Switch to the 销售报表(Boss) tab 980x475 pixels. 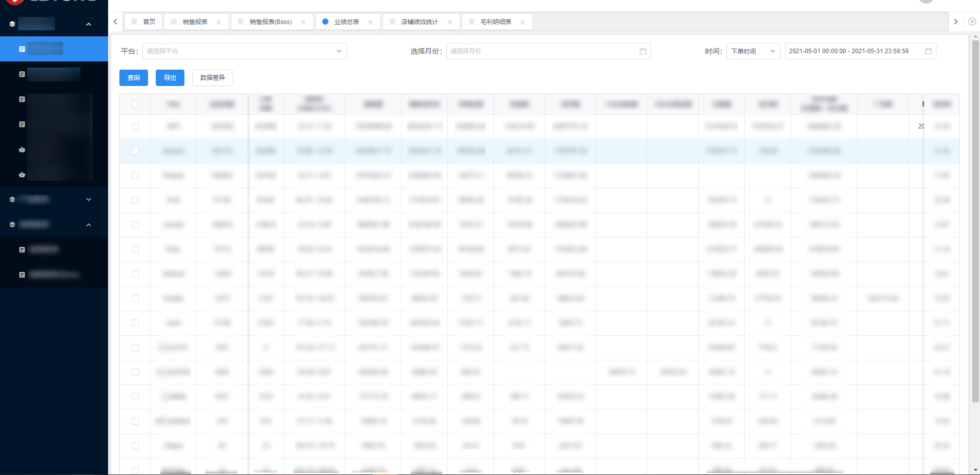[x=270, y=22]
